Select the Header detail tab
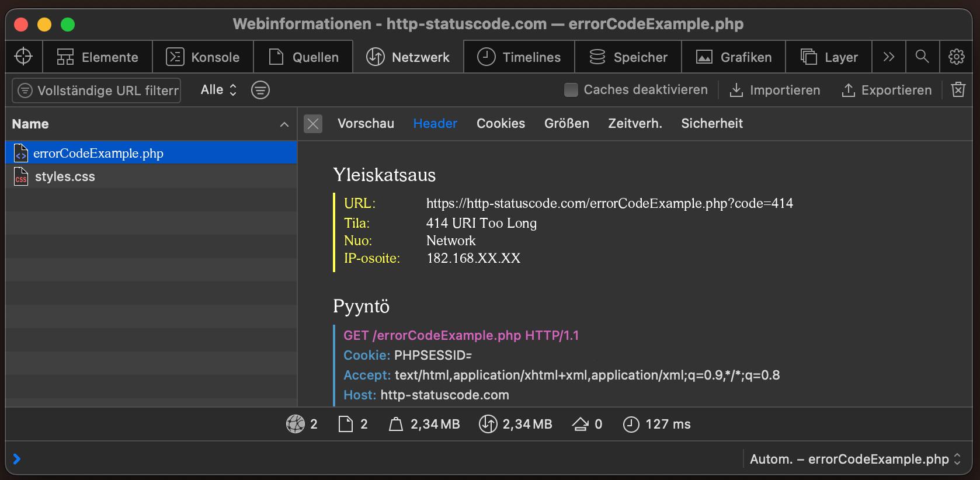Screen dimensions: 980x480 click(x=435, y=124)
